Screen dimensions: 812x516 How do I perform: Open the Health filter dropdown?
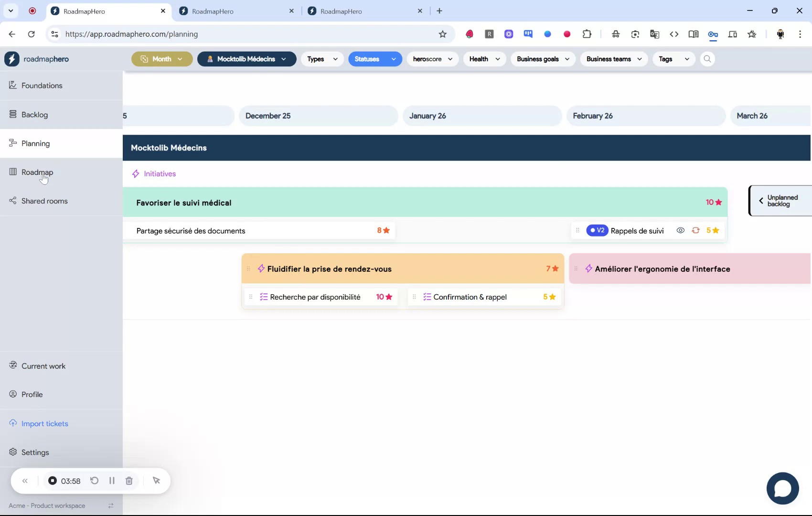pos(484,59)
